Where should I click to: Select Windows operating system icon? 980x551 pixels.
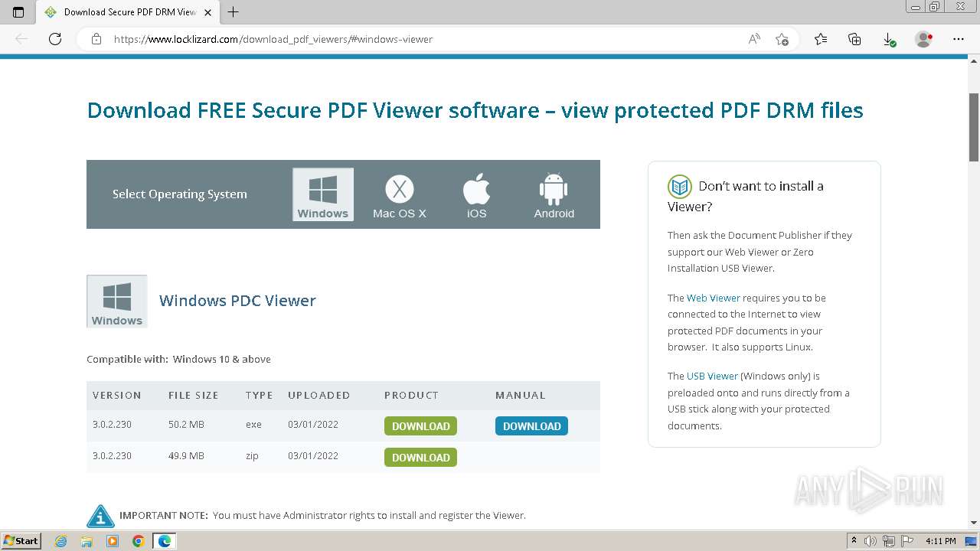click(323, 194)
